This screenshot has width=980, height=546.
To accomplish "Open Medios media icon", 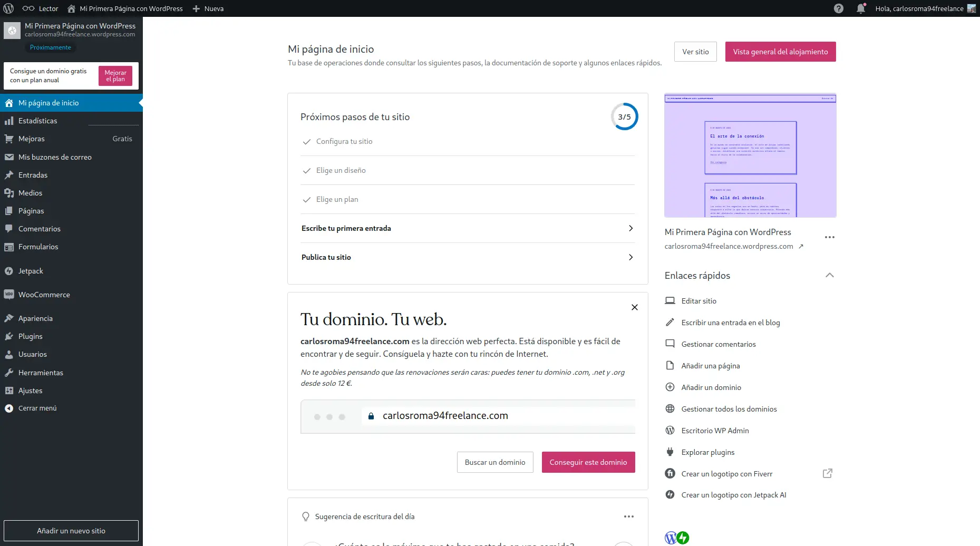I will click(9, 193).
